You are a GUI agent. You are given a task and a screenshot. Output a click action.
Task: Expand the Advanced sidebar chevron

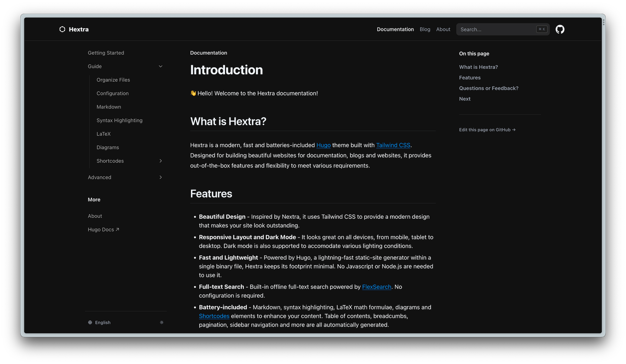(x=161, y=177)
